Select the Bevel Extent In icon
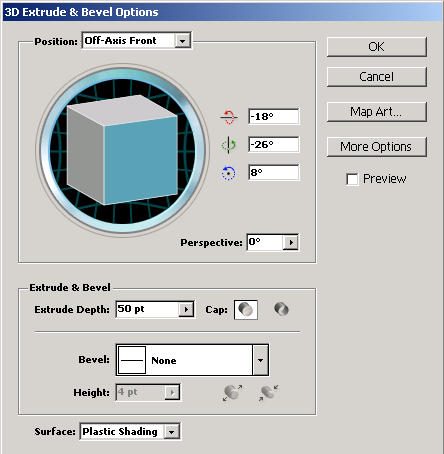 [x=269, y=393]
